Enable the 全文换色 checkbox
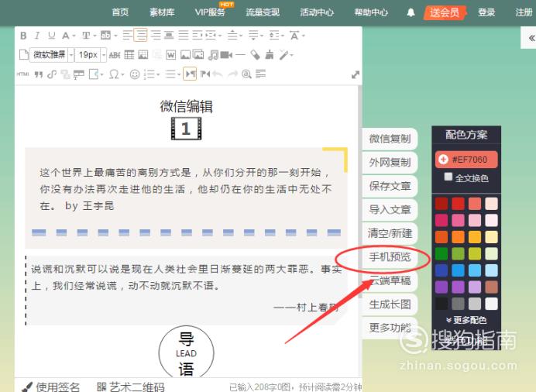Screen dimensions: 536x392 (448, 177)
